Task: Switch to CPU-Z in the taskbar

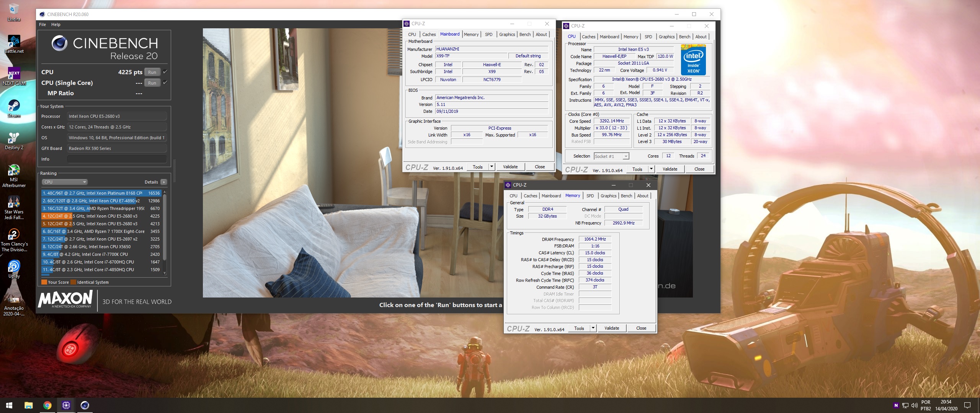Action: tap(66, 405)
